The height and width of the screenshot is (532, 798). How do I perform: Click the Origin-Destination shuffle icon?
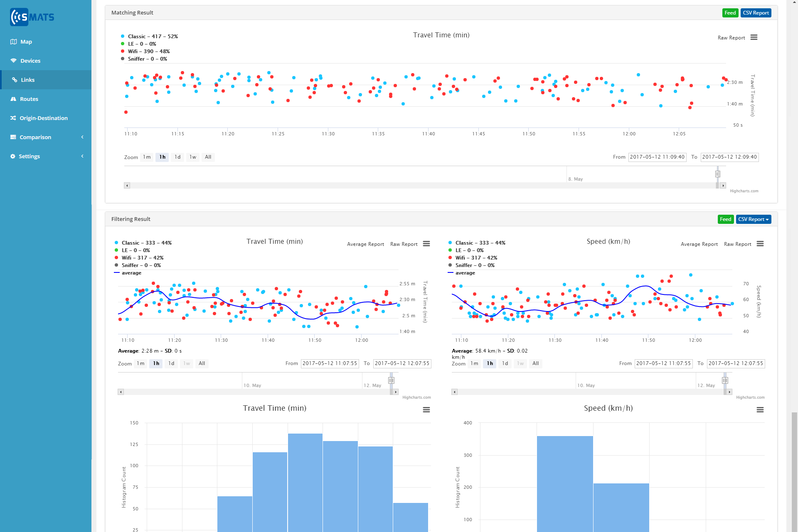point(13,118)
